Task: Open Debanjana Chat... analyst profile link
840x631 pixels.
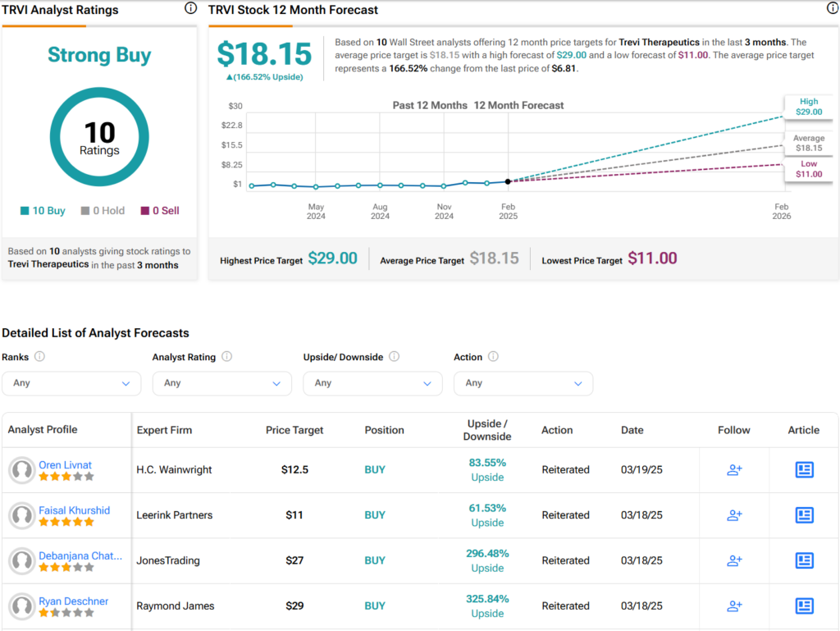Action: [80, 556]
